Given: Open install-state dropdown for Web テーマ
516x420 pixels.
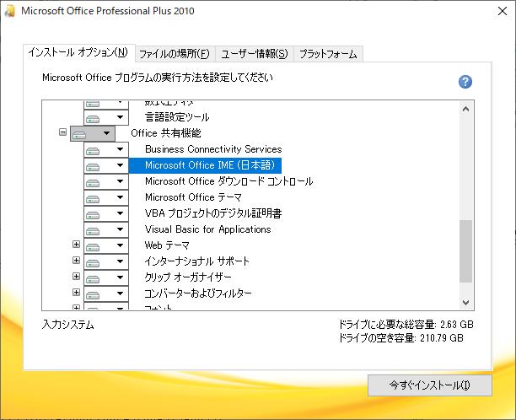Looking at the screenshot, I should (106, 245).
